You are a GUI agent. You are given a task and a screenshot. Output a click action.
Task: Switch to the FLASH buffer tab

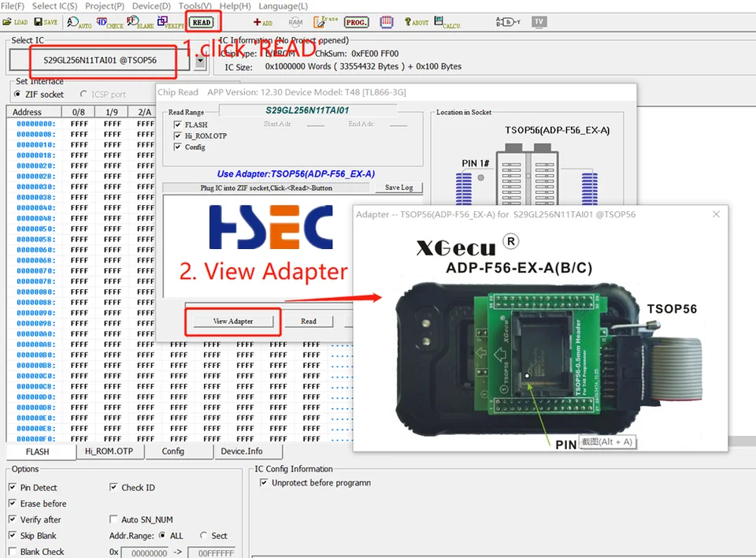[x=38, y=452]
